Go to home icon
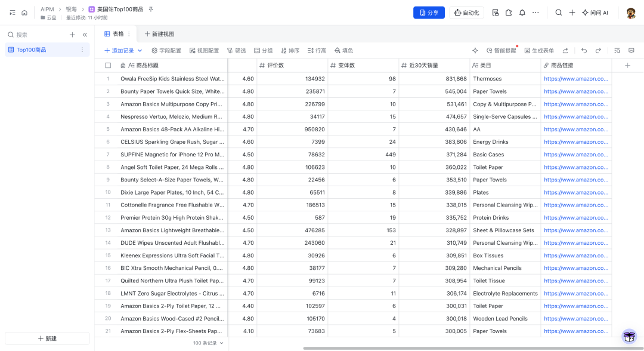 pos(24,13)
